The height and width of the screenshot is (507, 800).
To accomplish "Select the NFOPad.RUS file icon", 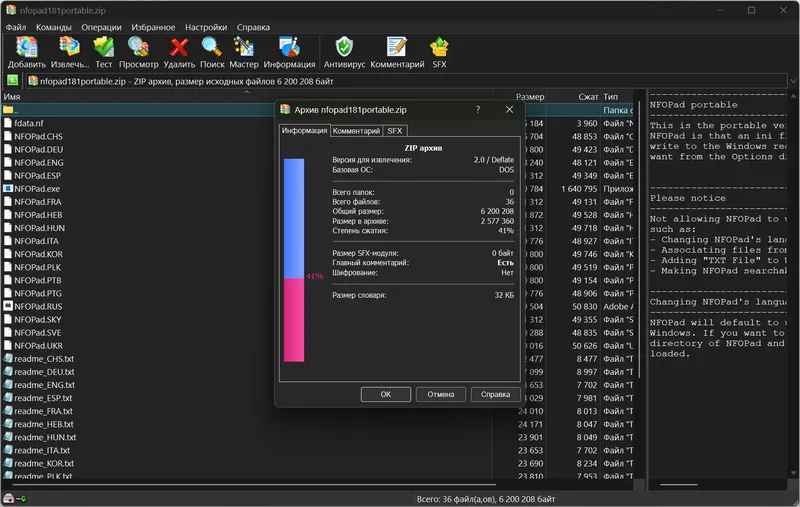I will point(8,307).
